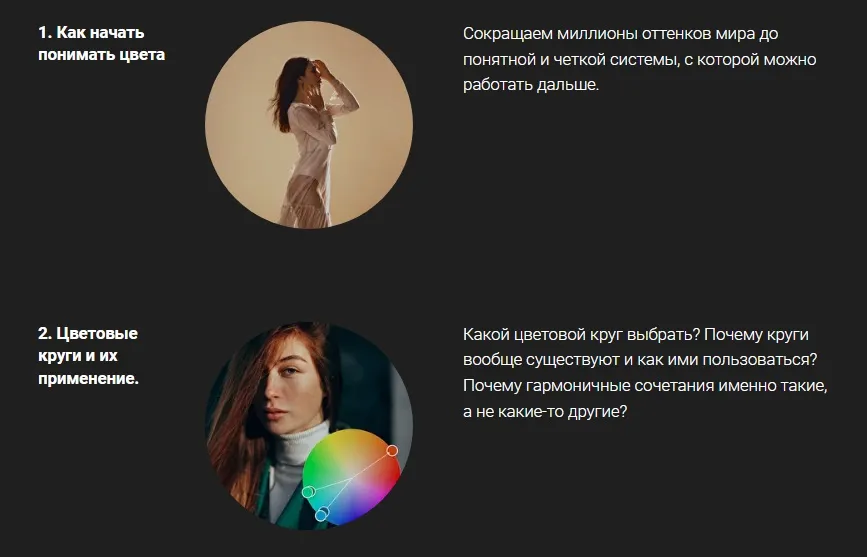The width and height of the screenshot is (867, 557).
Task: Click the line starting "Сокращаем миллионы оттенков"
Action: [x=620, y=34]
